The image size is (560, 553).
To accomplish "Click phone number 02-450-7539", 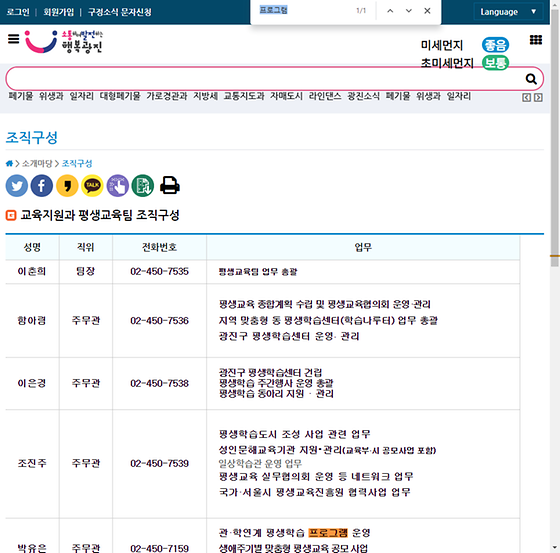I will pyautogui.click(x=159, y=464).
